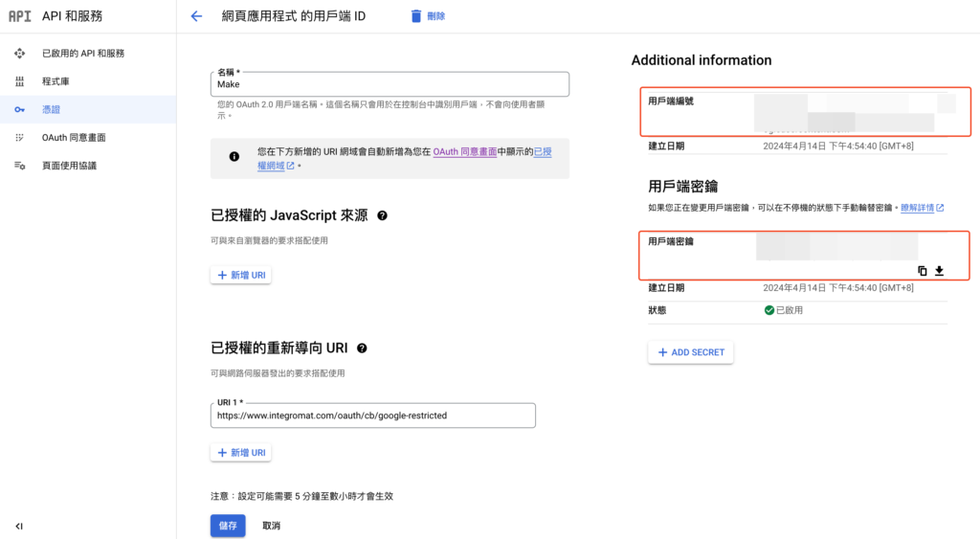Download the client secret JSON
This screenshot has height=539, width=980.
tap(939, 271)
